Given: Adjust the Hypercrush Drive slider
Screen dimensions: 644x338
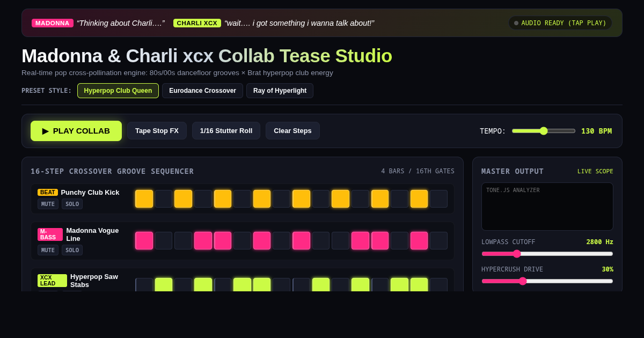Looking at the screenshot, I should pyautogui.click(x=547, y=281).
